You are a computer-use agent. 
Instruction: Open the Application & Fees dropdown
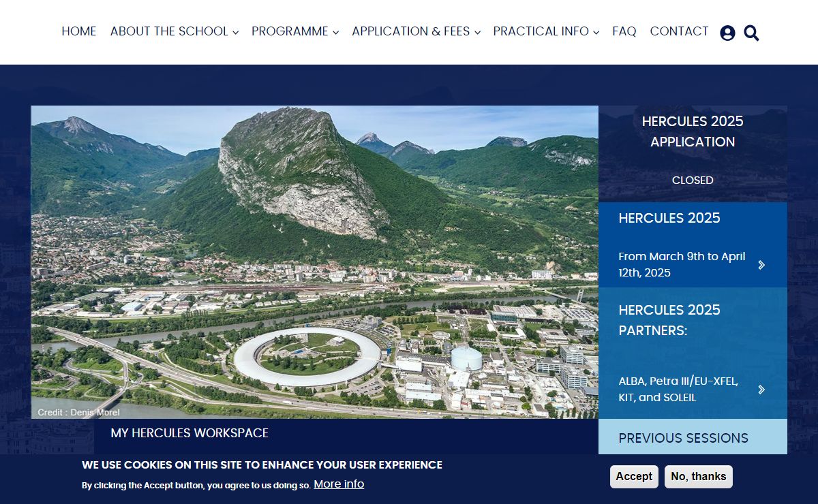(x=416, y=31)
